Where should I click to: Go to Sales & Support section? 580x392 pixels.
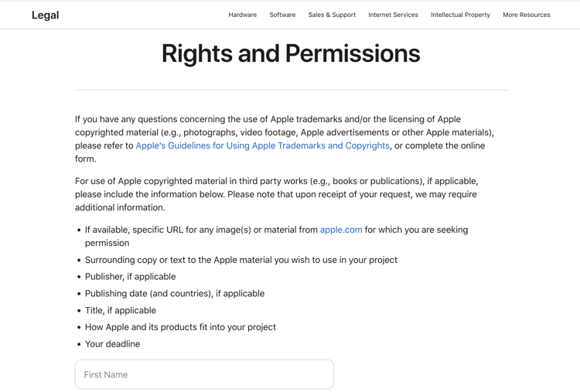(332, 15)
